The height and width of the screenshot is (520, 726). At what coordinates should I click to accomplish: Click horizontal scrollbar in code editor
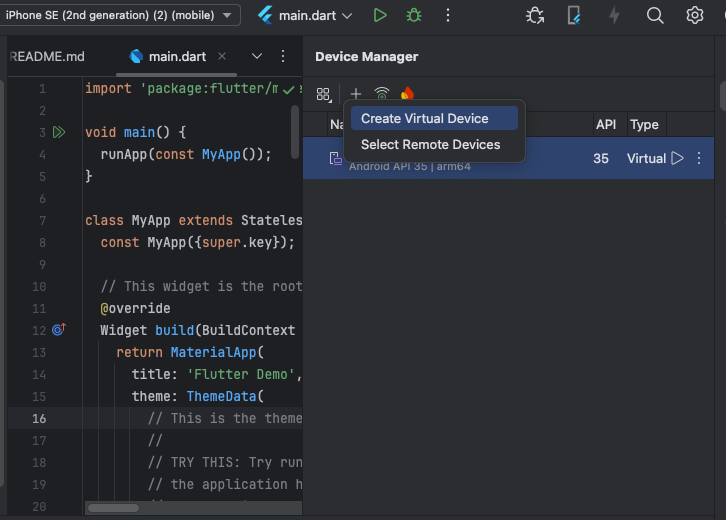pyautogui.click(x=113, y=508)
